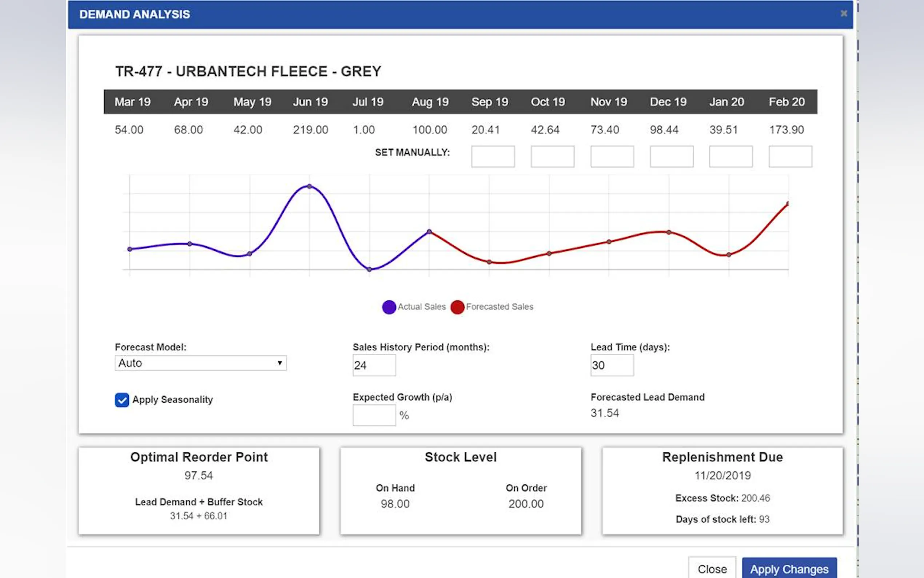Click the Jan 20 manual input box
This screenshot has height=578, width=924.
pos(731,157)
